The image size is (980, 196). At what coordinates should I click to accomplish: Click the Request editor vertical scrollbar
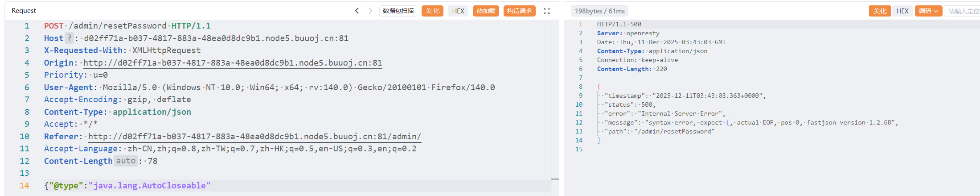pyautogui.click(x=555, y=107)
